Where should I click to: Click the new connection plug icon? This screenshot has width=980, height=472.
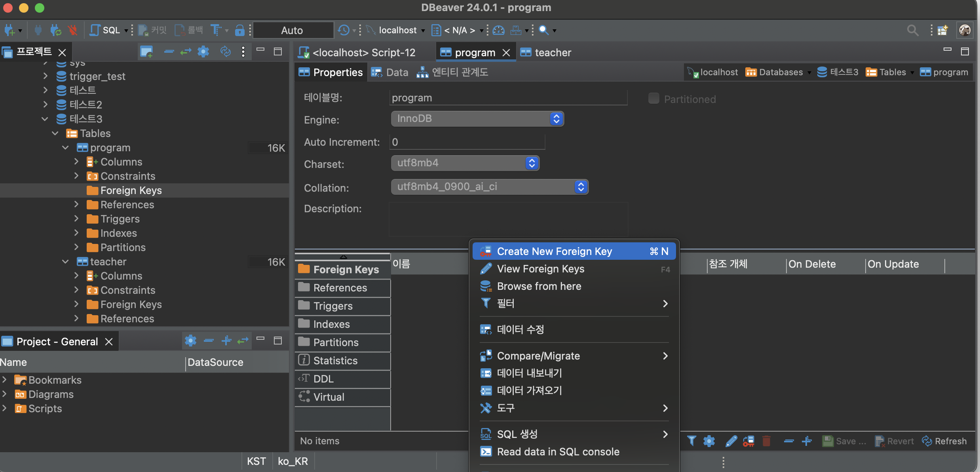click(9, 30)
